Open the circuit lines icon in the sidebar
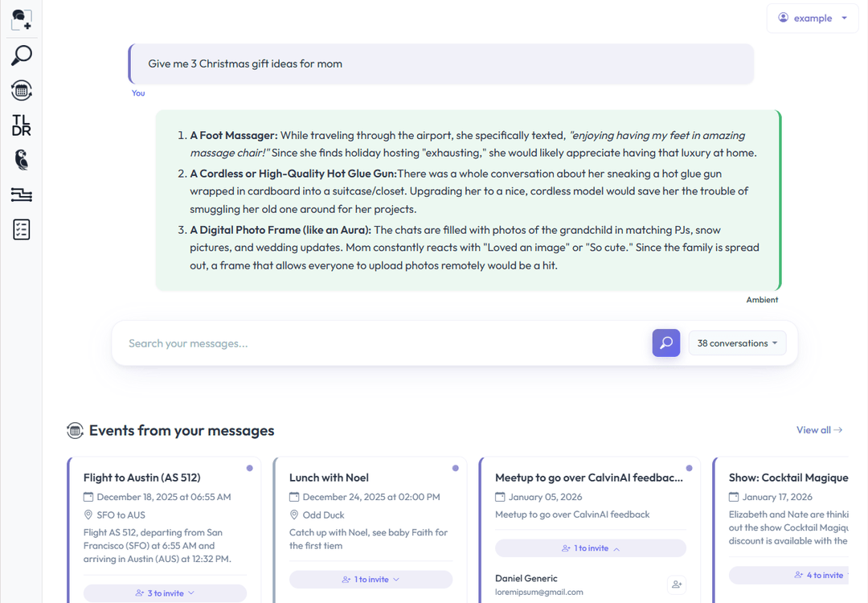Viewport: 868px width, 603px height. coord(22,195)
